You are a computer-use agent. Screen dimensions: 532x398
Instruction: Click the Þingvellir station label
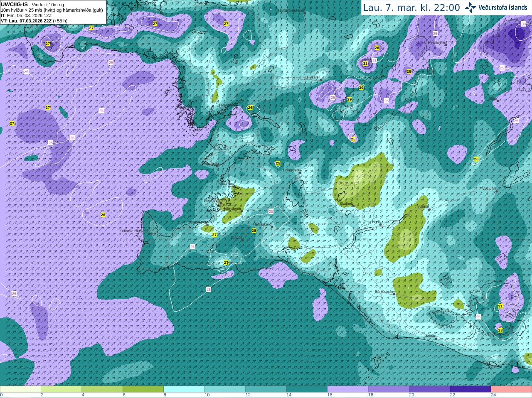click(x=292, y=170)
